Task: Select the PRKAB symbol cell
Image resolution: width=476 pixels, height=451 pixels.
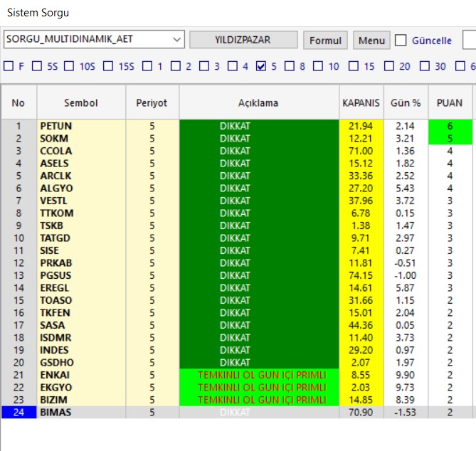Action: point(81,262)
